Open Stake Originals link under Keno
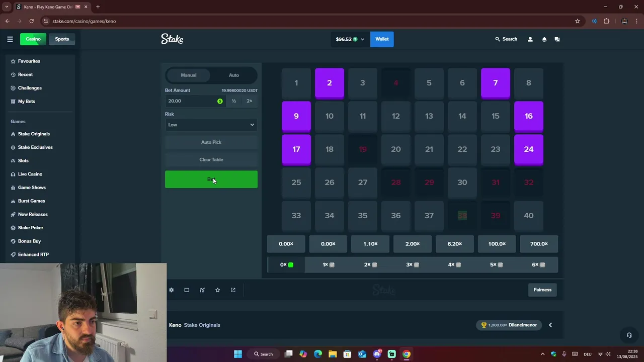 tap(202, 325)
